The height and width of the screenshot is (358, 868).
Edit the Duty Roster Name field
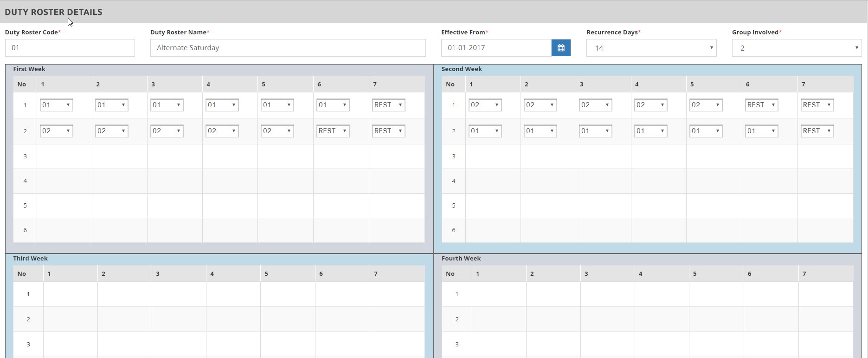(288, 48)
